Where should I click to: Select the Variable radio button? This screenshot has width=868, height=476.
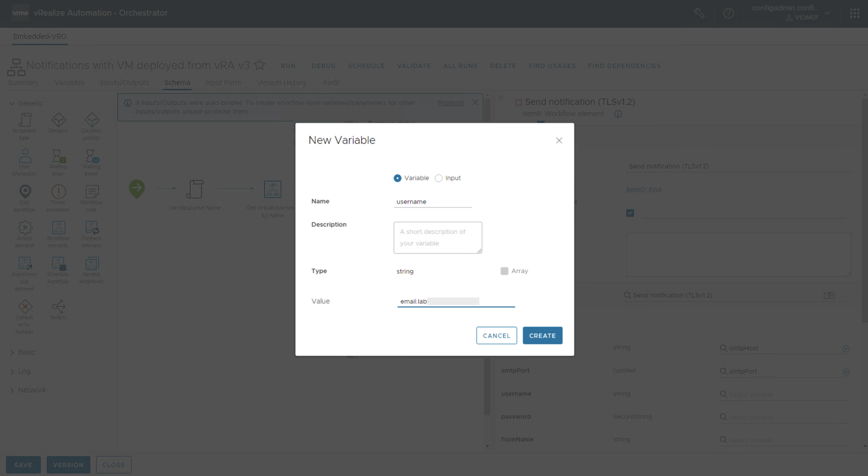[397, 178]
